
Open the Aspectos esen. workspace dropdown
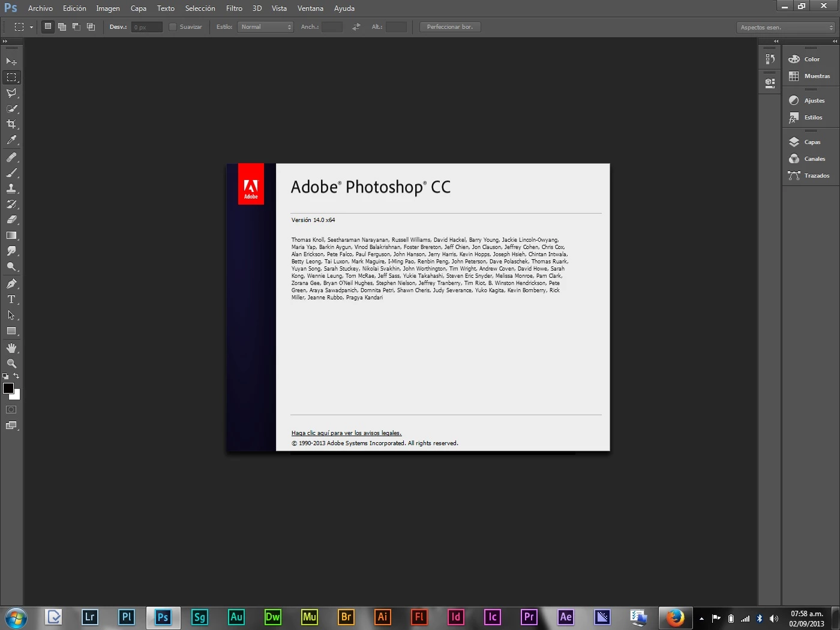tap(785, 27)
